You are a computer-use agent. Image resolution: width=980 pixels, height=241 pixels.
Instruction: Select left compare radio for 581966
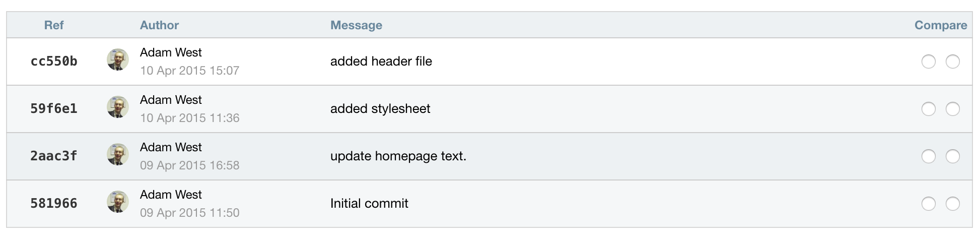[x=928, y=204]
